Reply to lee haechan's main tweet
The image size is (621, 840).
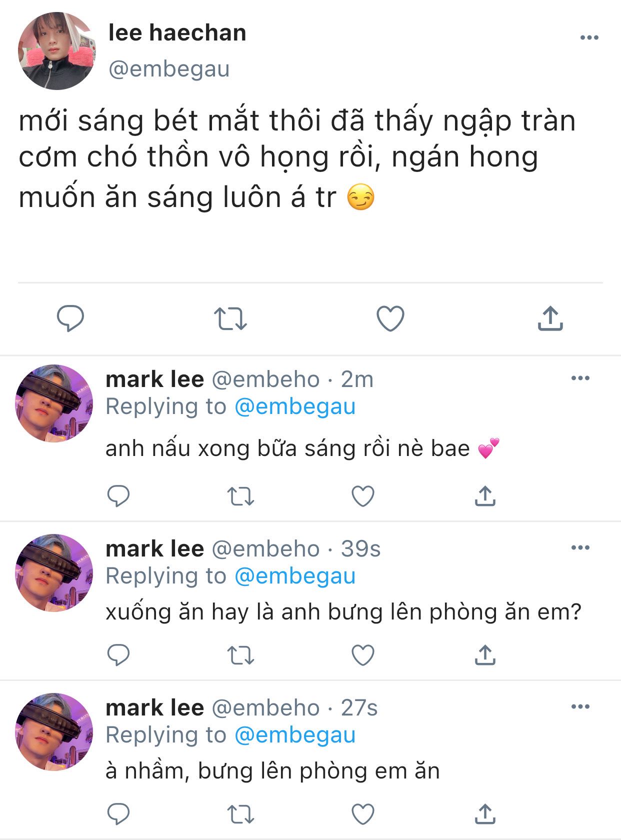tap(70, 318)
